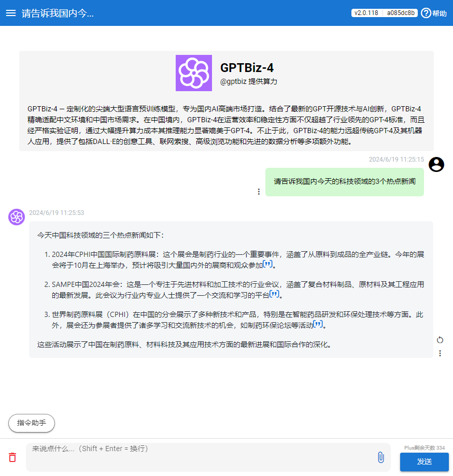The height and width of the screenshot is (476, 453).
Task: Click the @gptbiz 提供算力 provider text
Action: coord(248,81)
